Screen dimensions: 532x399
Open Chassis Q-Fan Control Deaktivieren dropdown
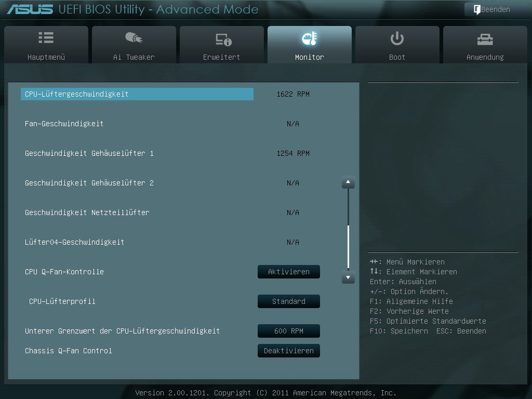[x=289, y=351]
